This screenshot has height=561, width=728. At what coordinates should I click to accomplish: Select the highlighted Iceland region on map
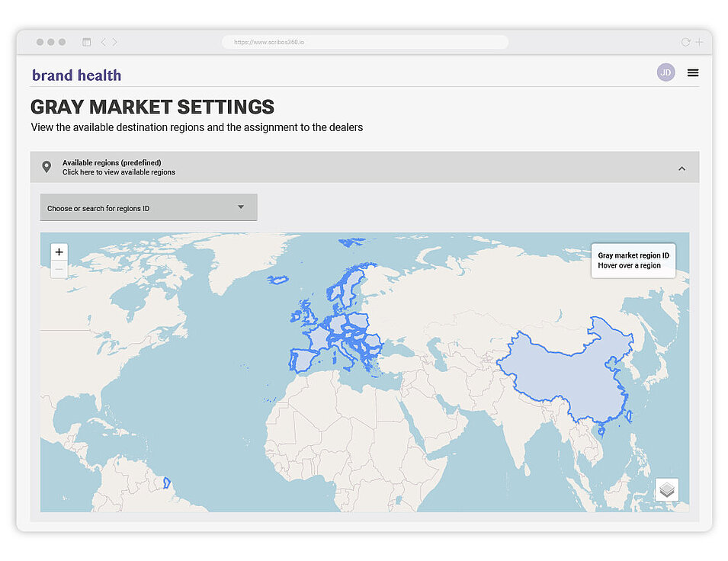click(279, 280)
